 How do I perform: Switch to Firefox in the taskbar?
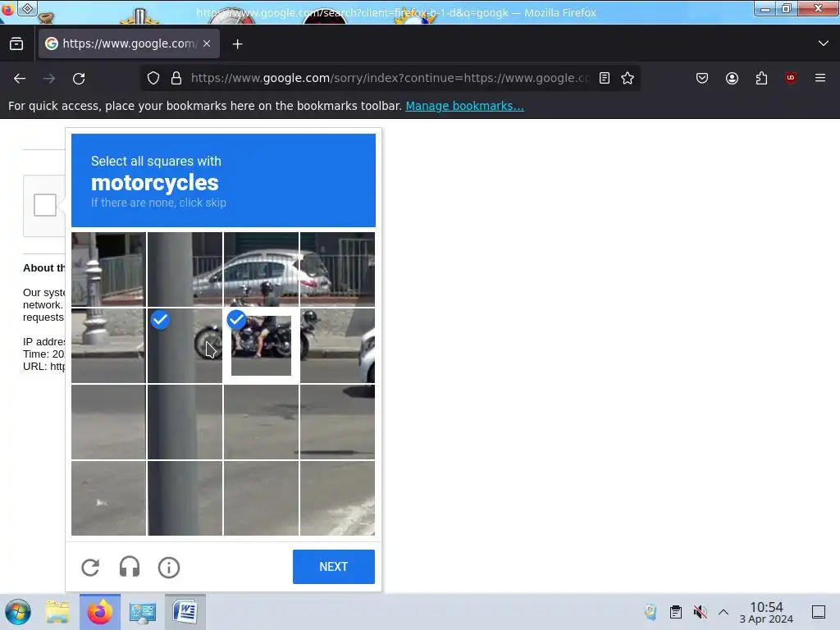(100, 612)
